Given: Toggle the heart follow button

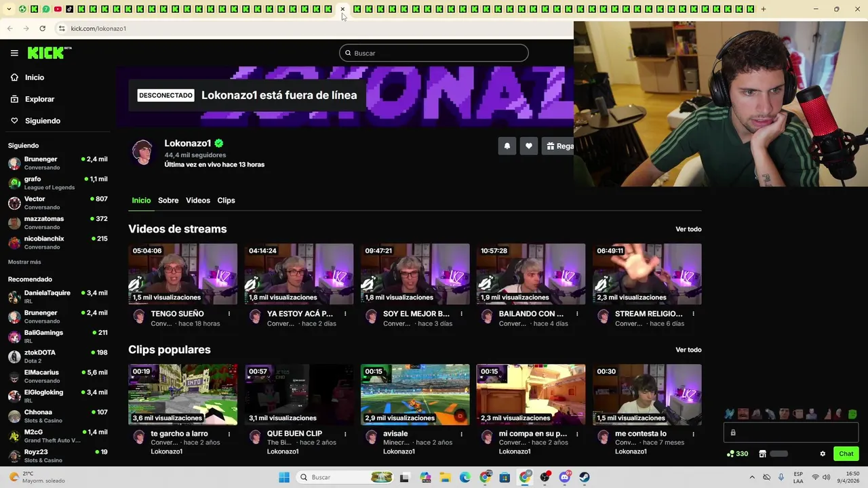Looking at the screenshot, I should [529, 146].
